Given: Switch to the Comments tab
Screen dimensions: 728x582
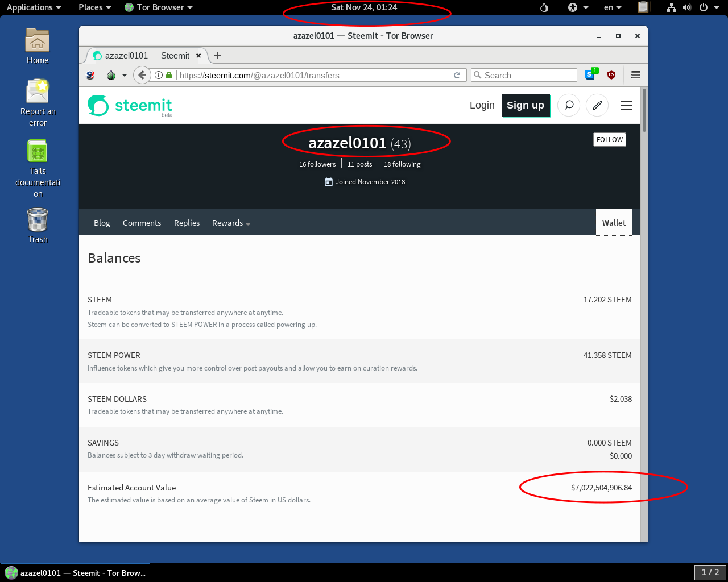Looking at the screenshot, I should (x=142, y=223).
